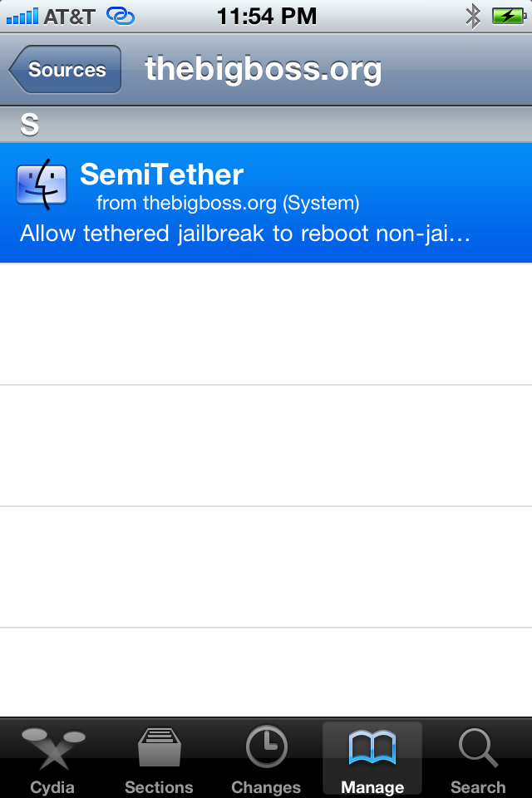This screenshot has width=532, height=798.
Task: Tap the 11:54 PM clock in status bar
Action: 266,16
